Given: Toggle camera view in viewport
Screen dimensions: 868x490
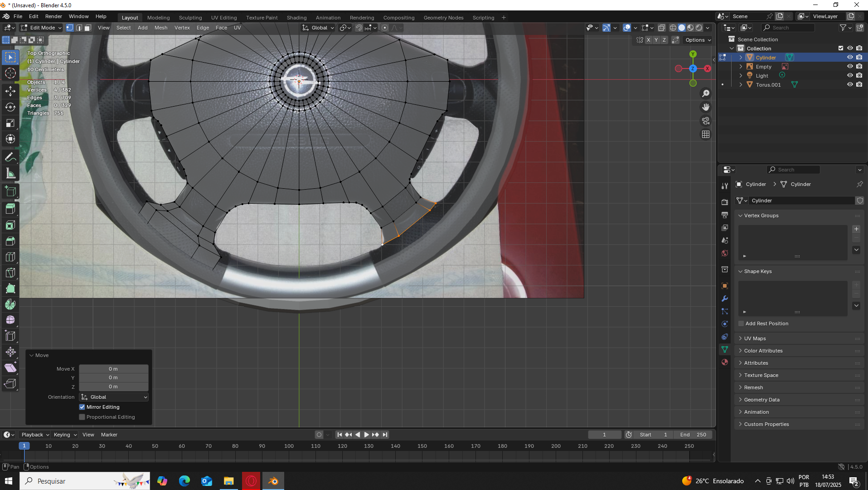Looking at the screenshot, I should [x=706, y=121].
